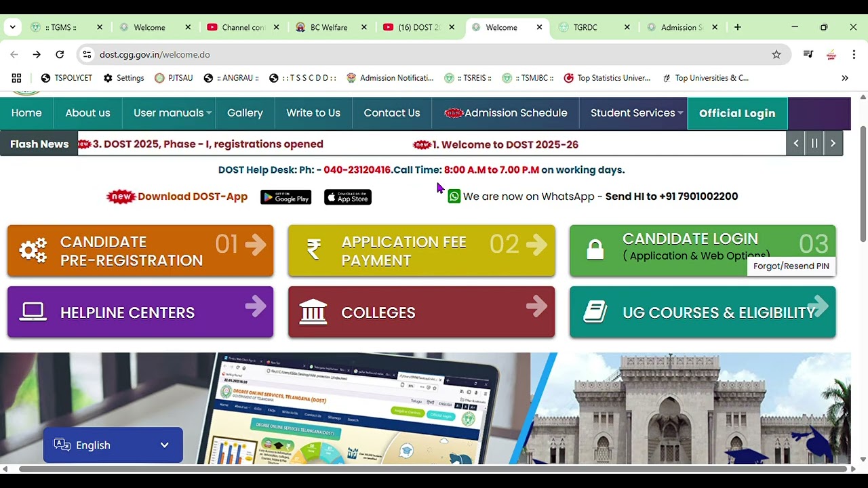Open the Write to Us page
The height and width of the screenshot is (488, 868).
coord(313,113)
